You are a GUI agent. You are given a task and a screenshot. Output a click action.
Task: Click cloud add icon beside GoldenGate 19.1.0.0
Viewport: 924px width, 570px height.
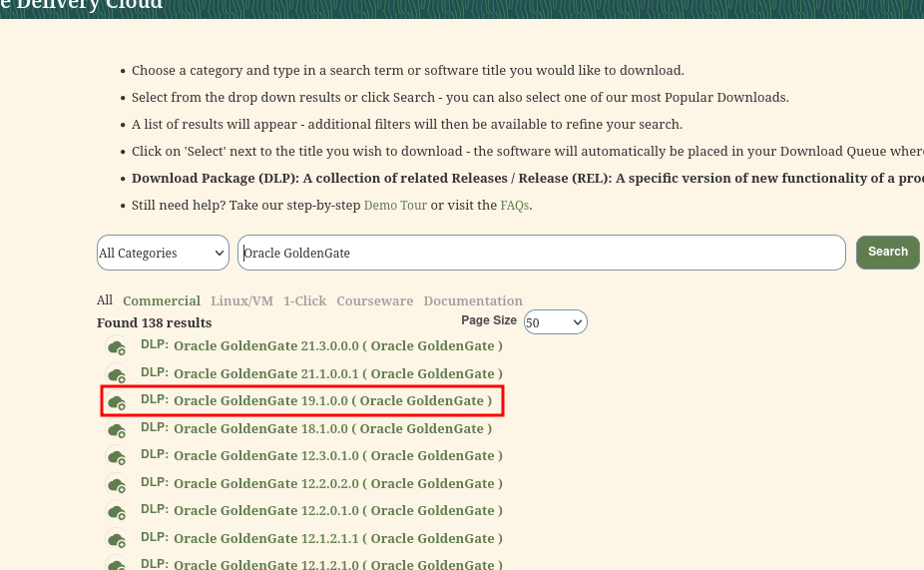click(x=117, y=401)
